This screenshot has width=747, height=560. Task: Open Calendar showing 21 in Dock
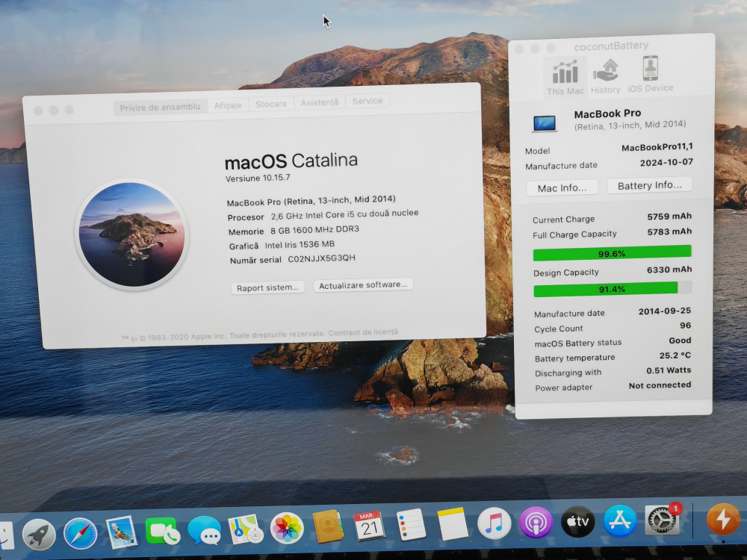369,525
